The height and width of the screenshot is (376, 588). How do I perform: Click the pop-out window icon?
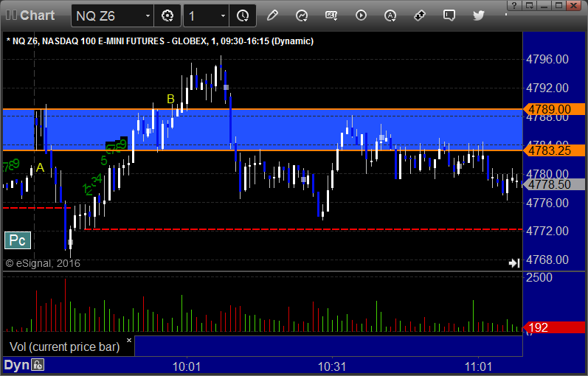[529, 5]
